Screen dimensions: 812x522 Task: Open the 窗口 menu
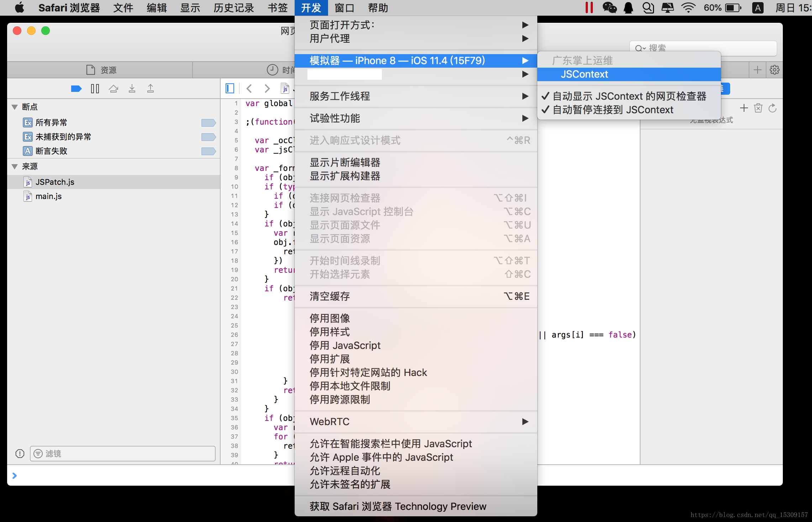tap(344, 7)
